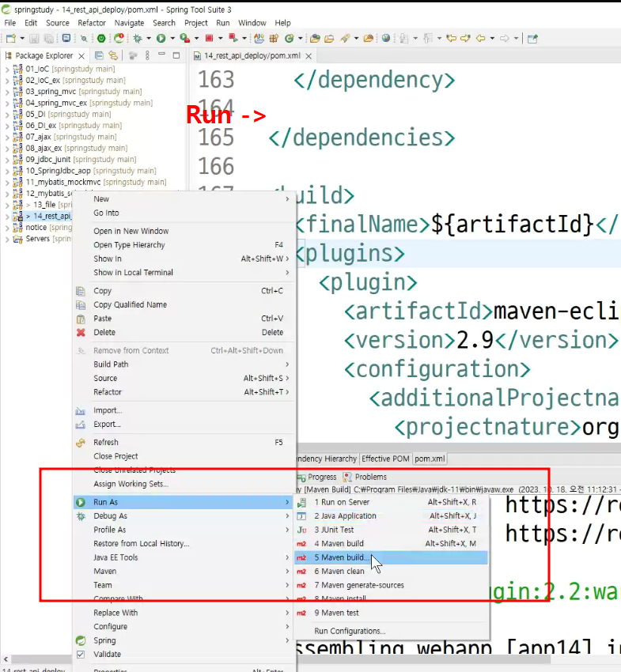This screenshot has width=621, height=672.
Task: Switch to the pom.xml bottom tab
Action: (x=430, y=459)
